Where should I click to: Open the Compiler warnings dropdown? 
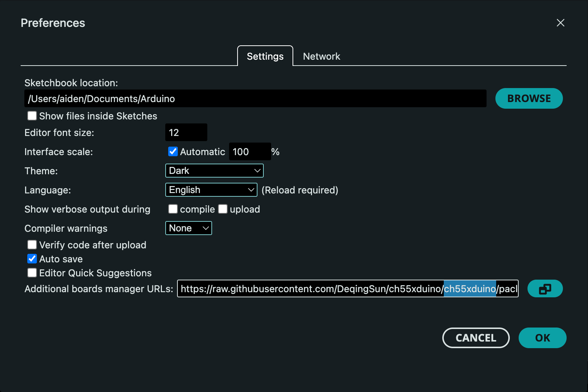coord(188,228)
